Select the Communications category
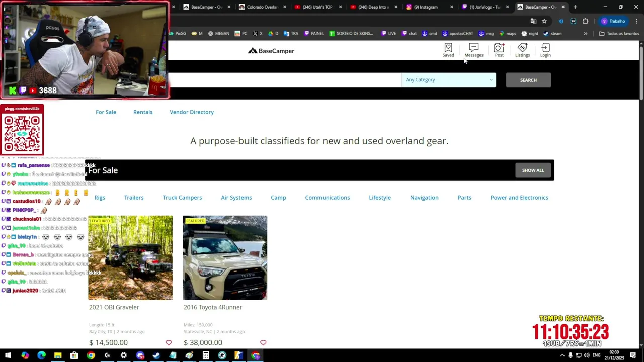 328,198
